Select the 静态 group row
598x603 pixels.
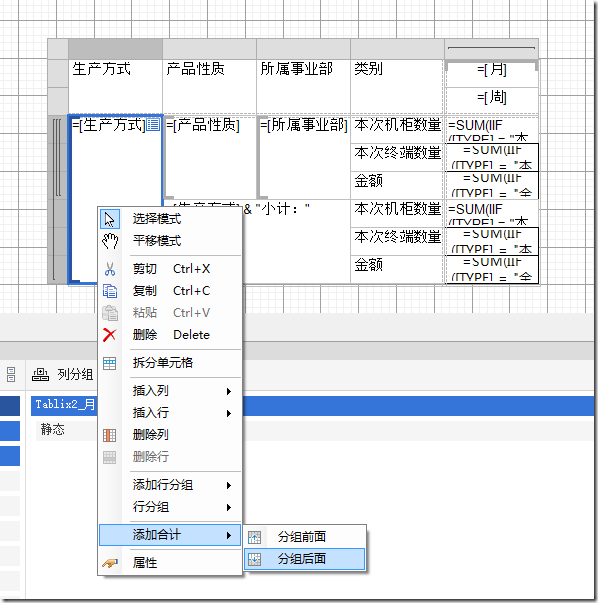(315, 430)
